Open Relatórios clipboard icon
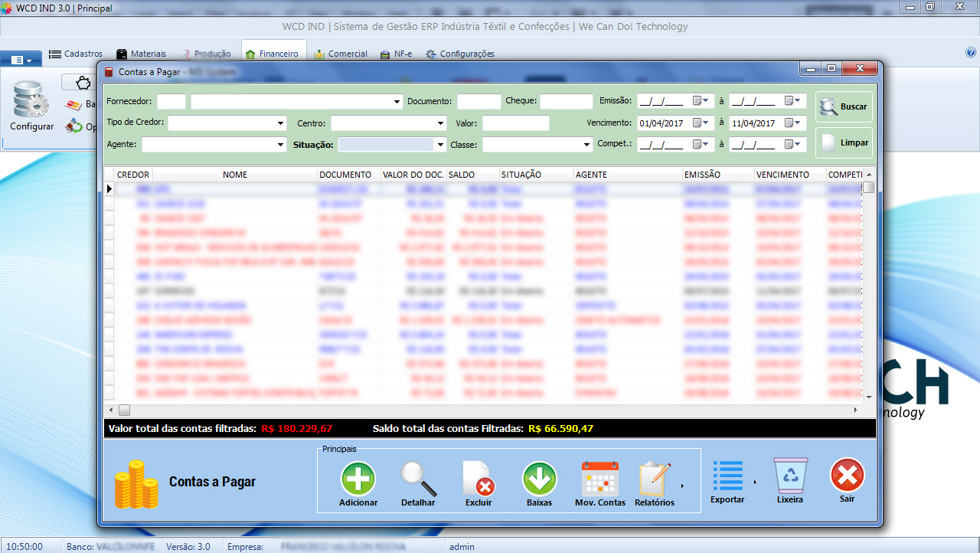 pos(655,479)
